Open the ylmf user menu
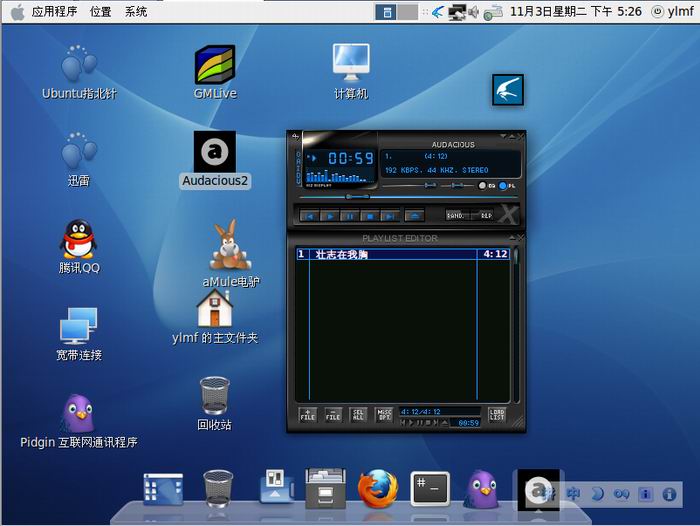The height and width of the screenshot is (526, 700). (x=673, y=12)
